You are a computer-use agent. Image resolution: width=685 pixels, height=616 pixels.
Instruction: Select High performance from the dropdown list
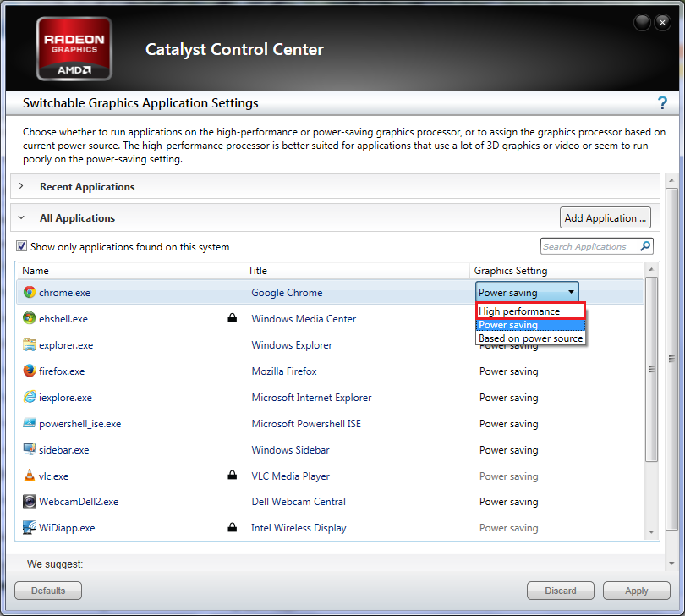pos(530,311)
